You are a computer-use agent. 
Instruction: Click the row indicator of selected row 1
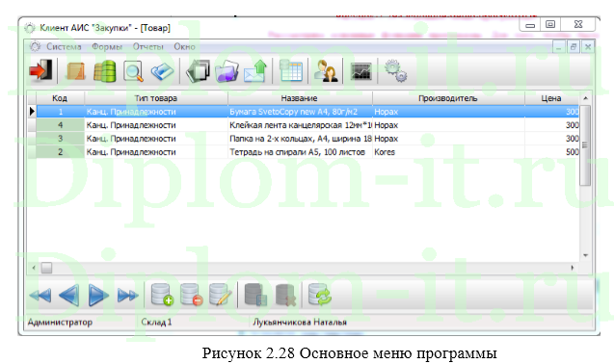(32, 112)
